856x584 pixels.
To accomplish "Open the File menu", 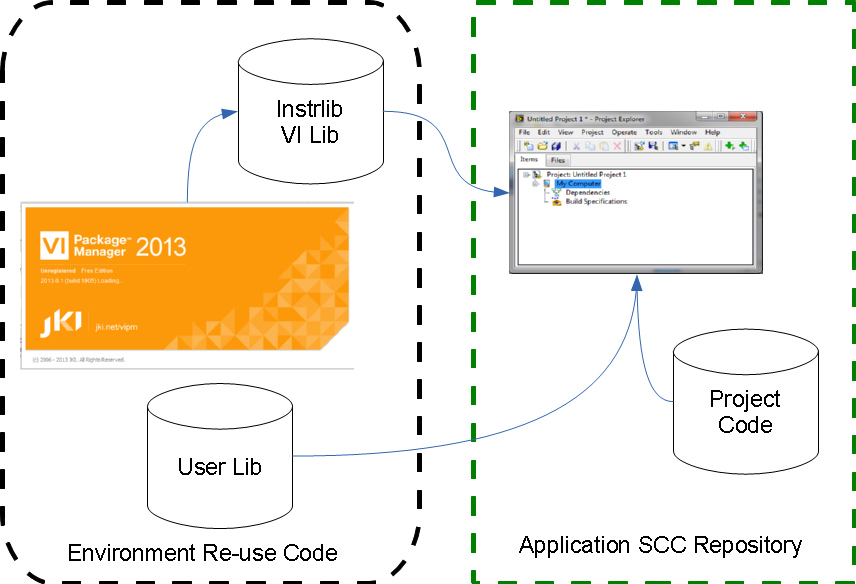I will click(x=524, y=132).
